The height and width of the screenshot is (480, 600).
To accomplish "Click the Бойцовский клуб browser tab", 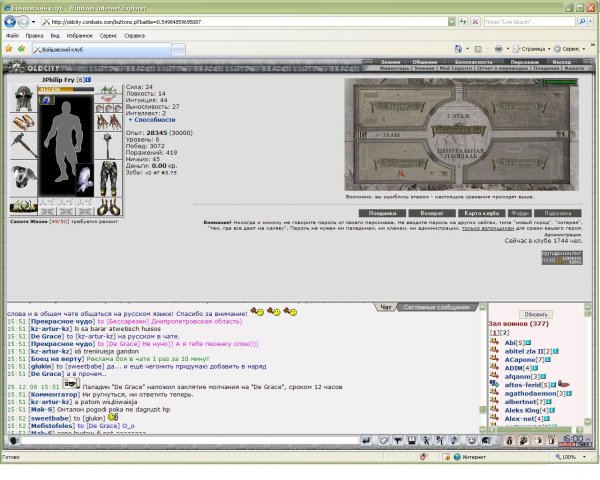I will coord(101,50).
